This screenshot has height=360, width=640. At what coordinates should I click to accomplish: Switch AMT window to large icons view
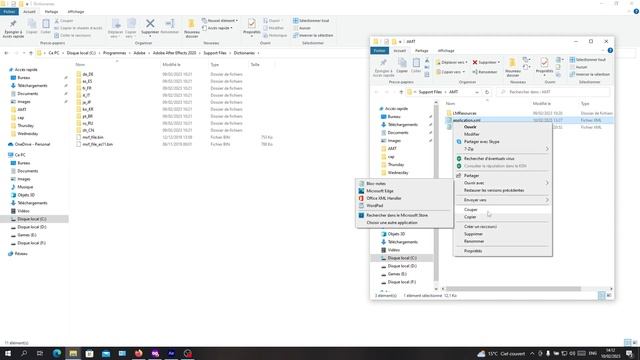[x=609, y=296]
